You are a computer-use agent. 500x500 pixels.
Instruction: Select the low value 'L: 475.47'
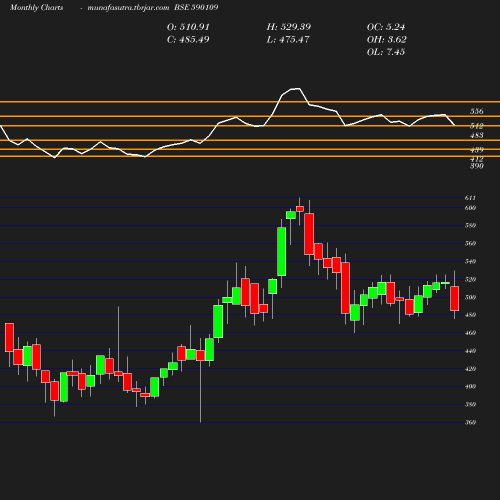click(288, 39)
